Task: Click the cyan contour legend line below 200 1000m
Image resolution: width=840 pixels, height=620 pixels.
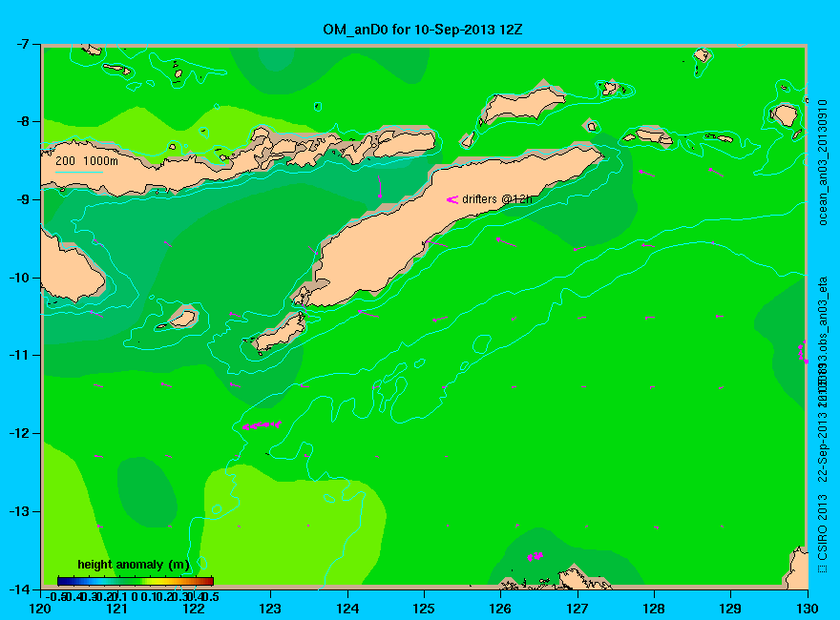Action: click(x=79, y=172)
